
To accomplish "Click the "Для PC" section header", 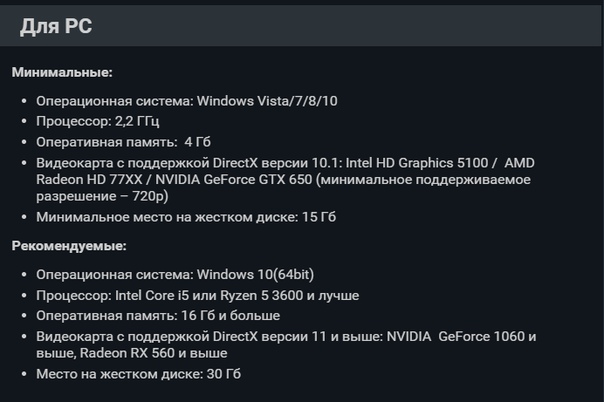I will click(56, 27).
